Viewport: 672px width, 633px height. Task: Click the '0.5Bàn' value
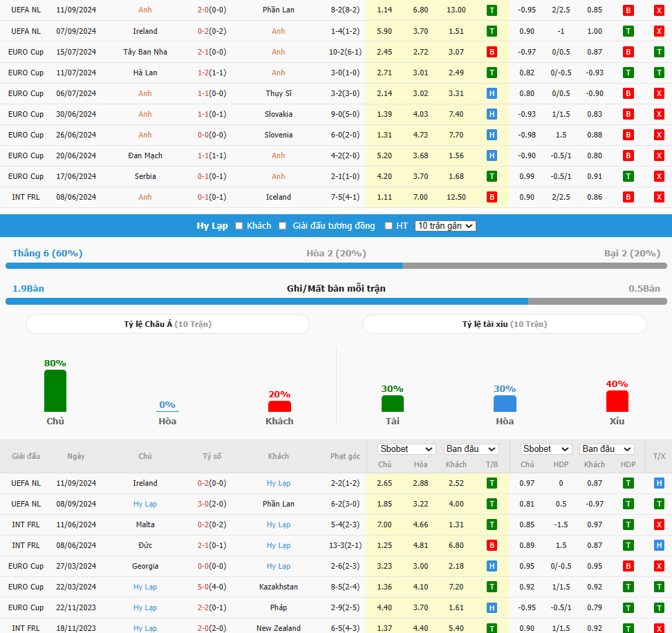click(644, 288)
